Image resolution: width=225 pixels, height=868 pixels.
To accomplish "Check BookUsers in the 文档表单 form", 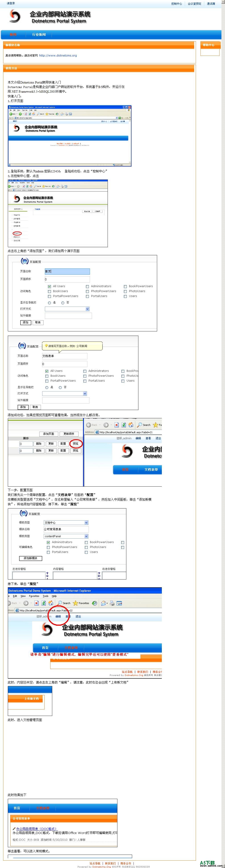I will (x=47, y=376).
